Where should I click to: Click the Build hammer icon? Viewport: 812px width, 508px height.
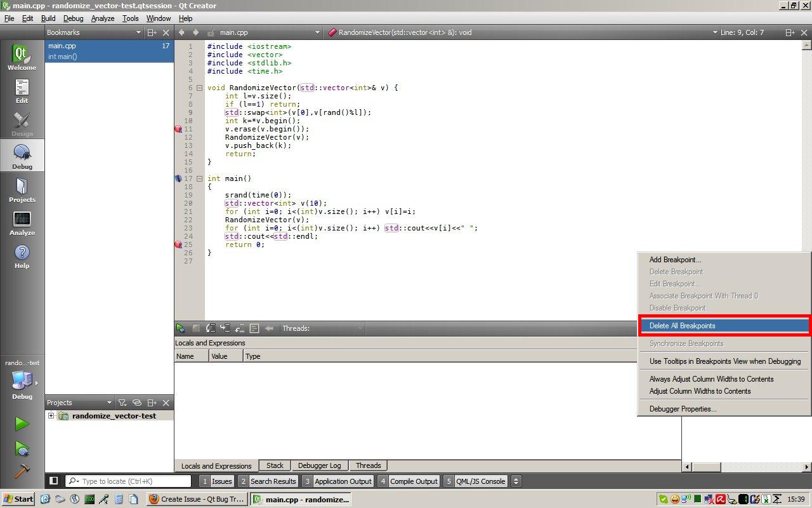point(22,471)
